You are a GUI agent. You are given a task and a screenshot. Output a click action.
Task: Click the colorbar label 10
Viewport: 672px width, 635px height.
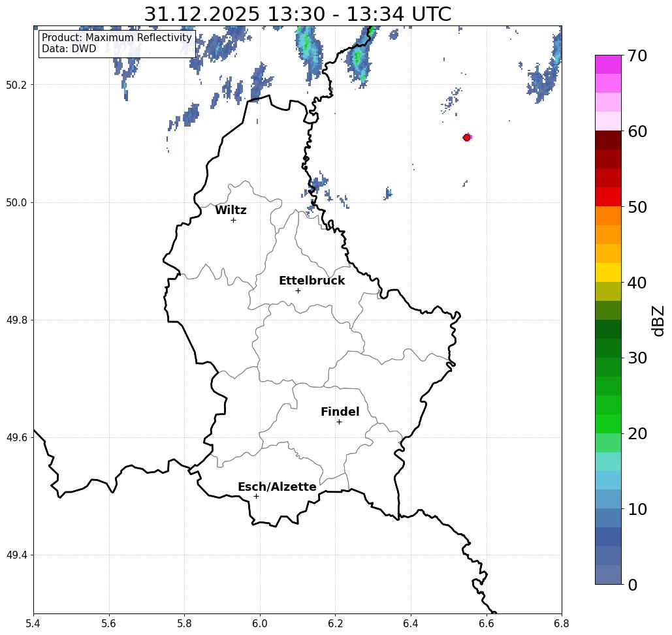tap(637, 509)
